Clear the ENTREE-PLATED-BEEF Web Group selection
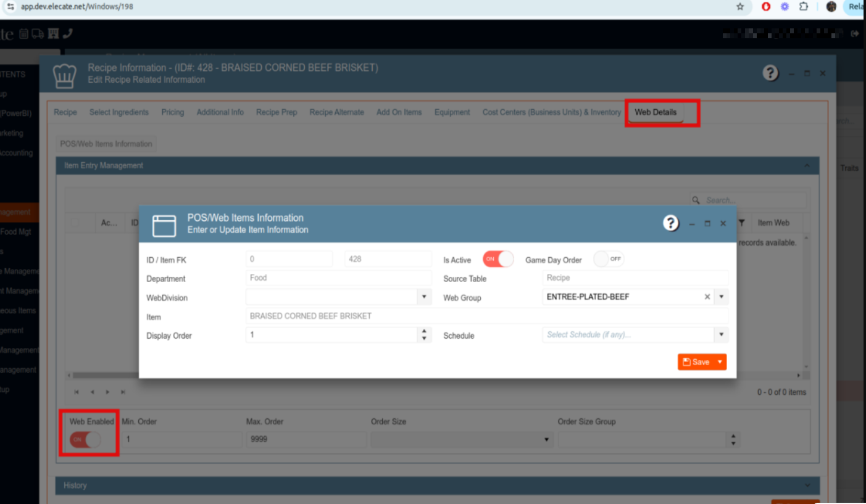The width and height of the screenshot is (866, 504). pyautogui.click(x=707, y=297)
